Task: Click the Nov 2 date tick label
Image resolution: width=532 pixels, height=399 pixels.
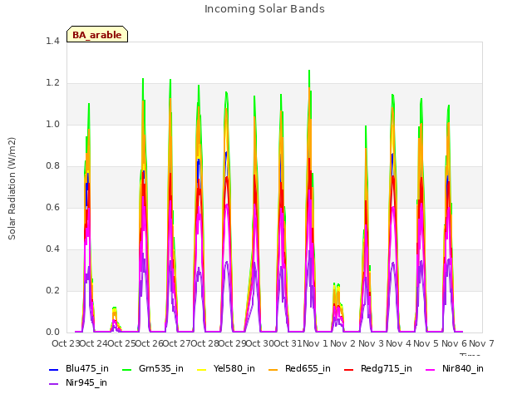Action: tap(342, 343)
